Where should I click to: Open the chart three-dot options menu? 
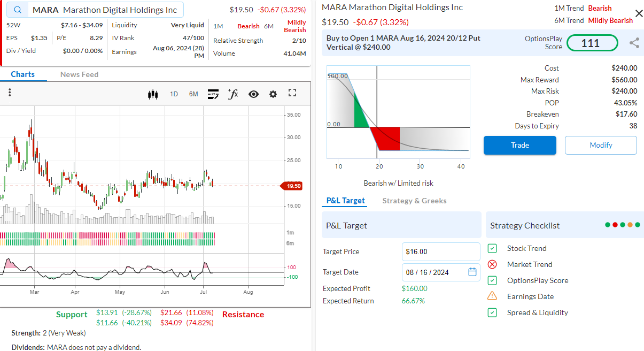[10, 93]
